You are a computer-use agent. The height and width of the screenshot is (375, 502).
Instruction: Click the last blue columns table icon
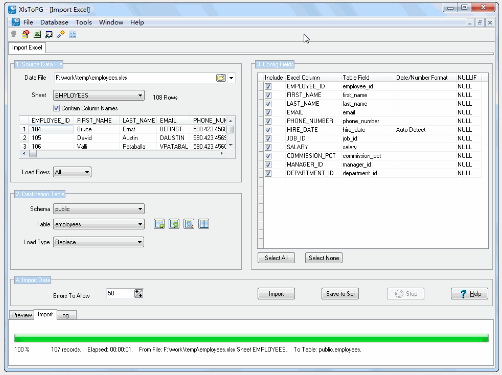click(203, 224)
